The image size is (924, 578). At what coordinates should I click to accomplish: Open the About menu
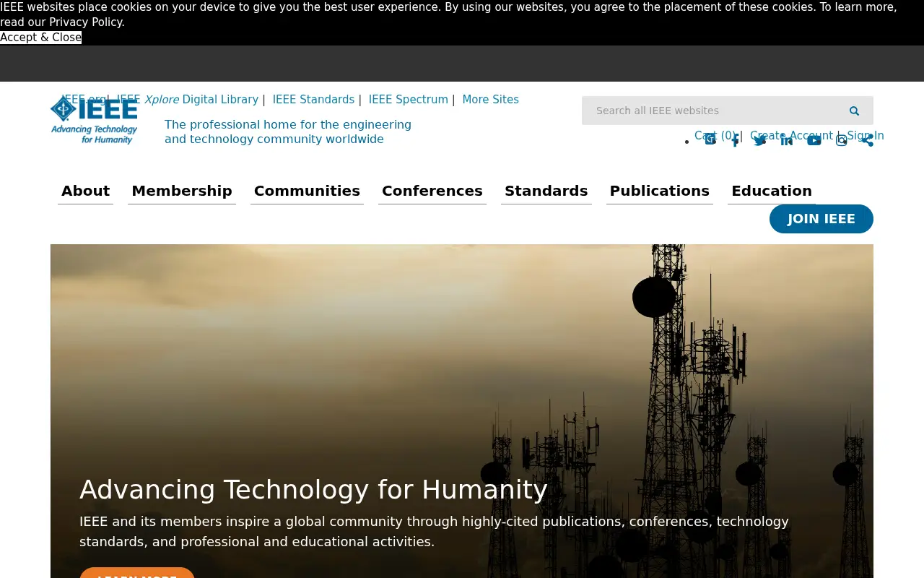coord(85,191)
